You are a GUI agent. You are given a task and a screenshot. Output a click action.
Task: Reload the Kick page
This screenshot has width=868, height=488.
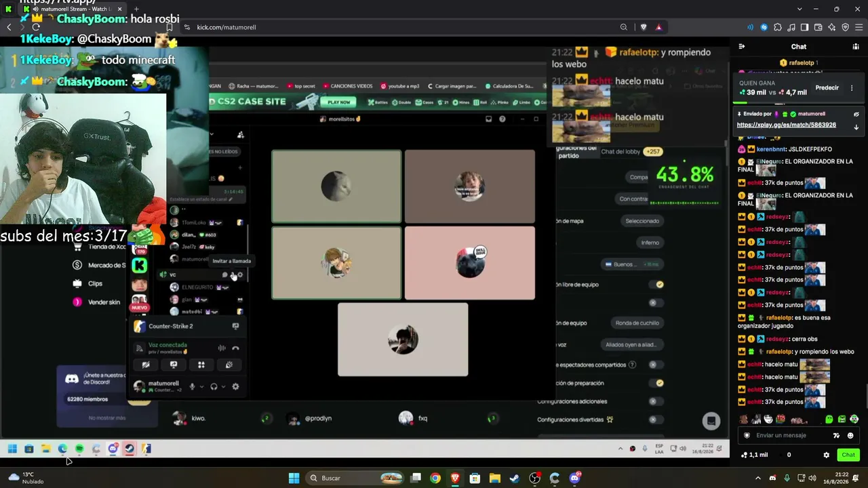coord(36,27)
